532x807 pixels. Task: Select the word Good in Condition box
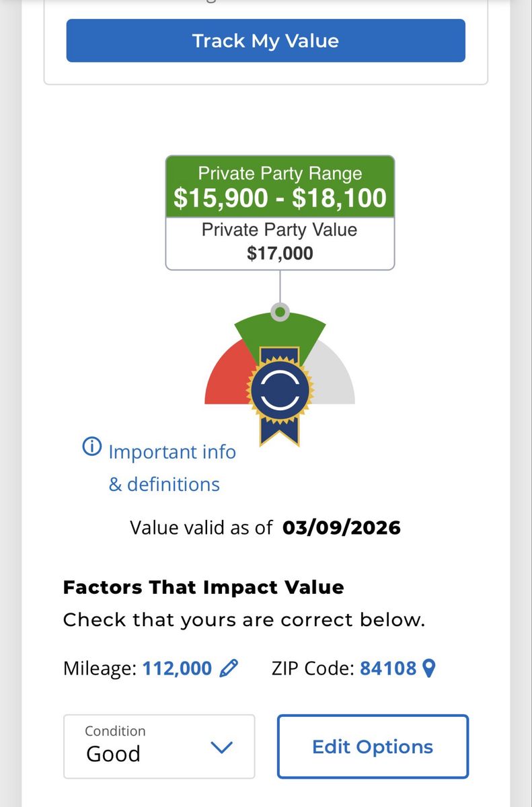coord(113,754)
